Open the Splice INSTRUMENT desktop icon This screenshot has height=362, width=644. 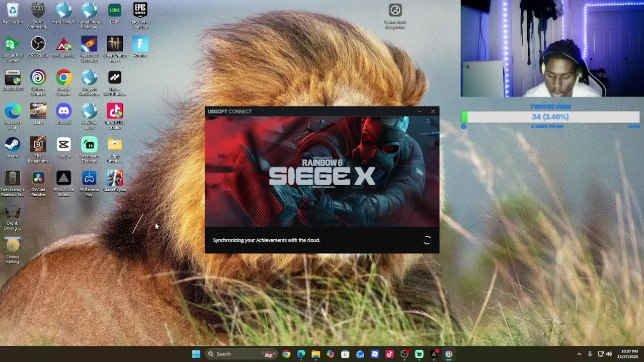pos(115,83)
